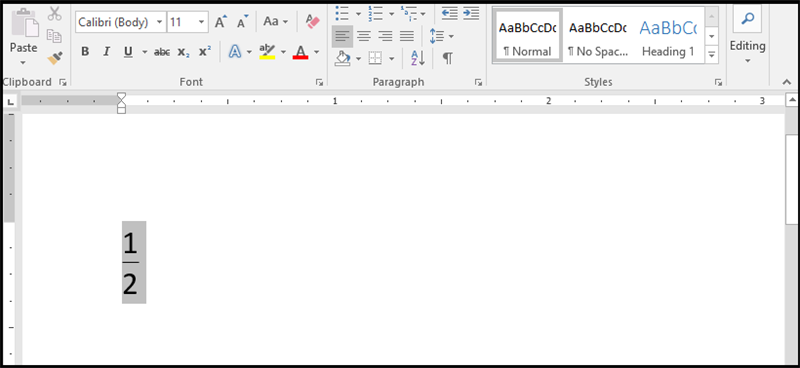Expand the Styles gallery More arrow
Viewport: 800px width, 368px height.
(x=712, y=55)
